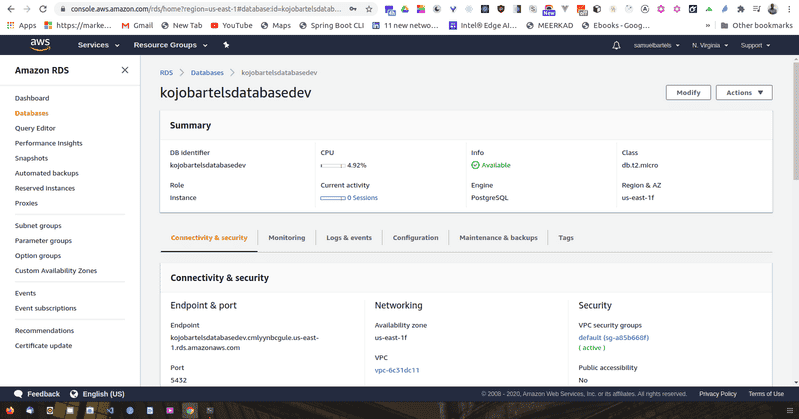Open the Privacy Policy link
799x419 pixels.
[x=717, y=394]
